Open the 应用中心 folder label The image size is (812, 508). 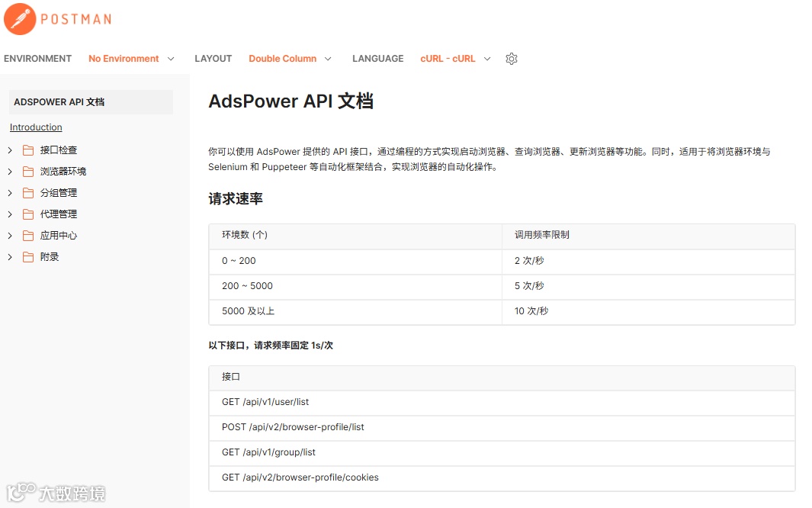point(59,236)
